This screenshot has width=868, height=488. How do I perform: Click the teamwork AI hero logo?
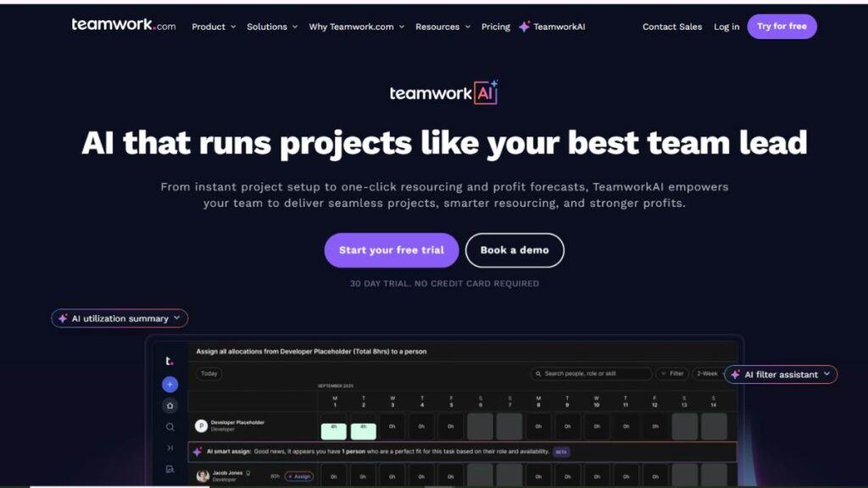click(443, 92)
